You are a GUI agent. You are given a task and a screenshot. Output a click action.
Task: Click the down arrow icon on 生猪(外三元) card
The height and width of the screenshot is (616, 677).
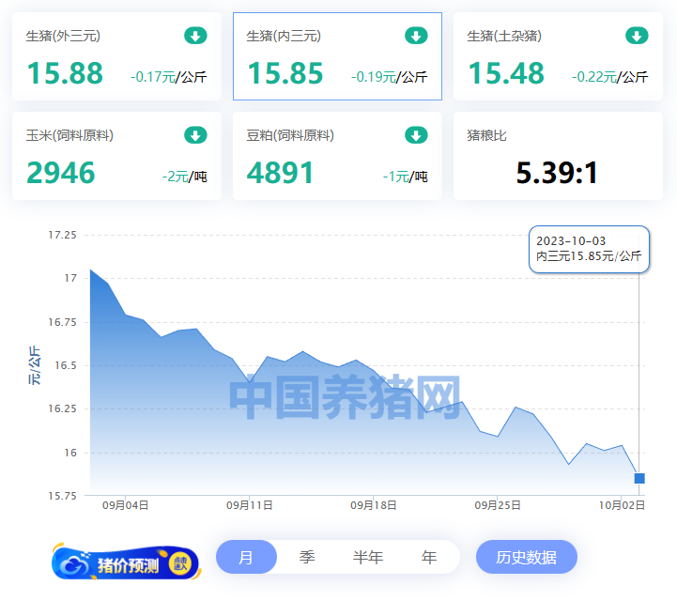point(195,36)
